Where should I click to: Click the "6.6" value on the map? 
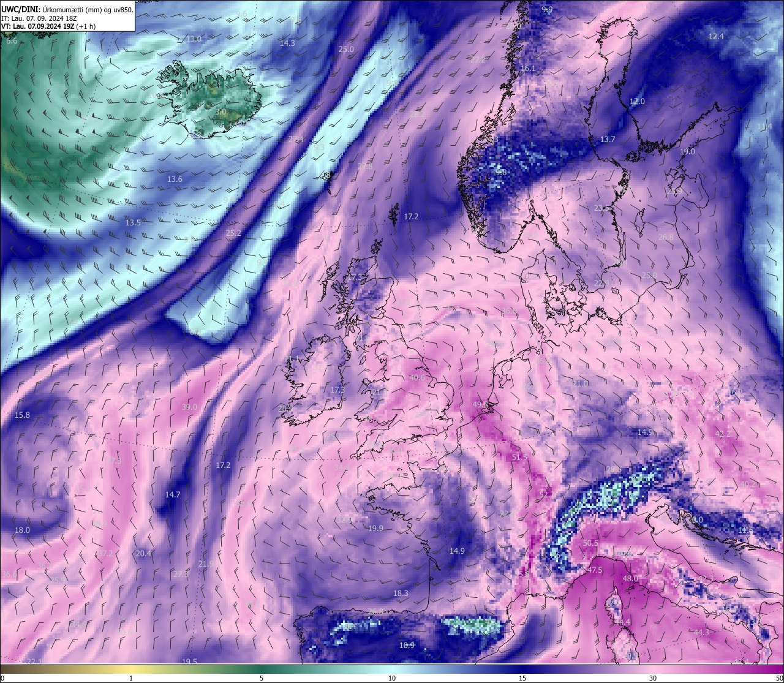[x=12, y=42]
